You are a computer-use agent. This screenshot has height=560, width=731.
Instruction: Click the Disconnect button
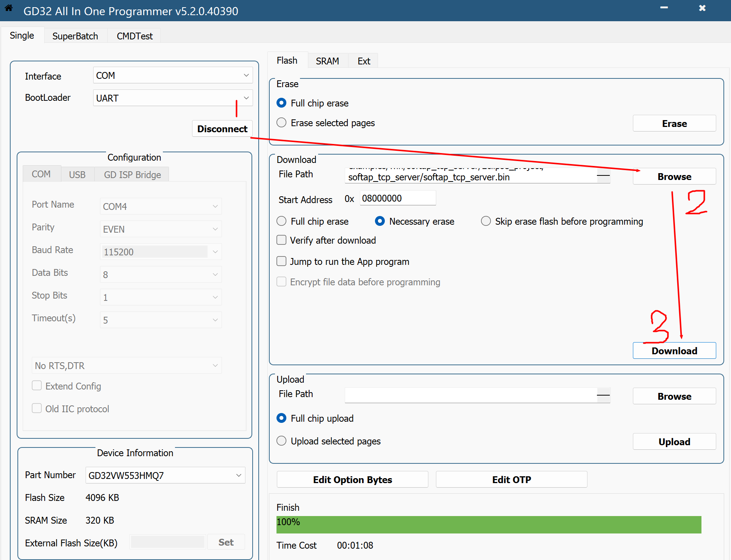222,129
